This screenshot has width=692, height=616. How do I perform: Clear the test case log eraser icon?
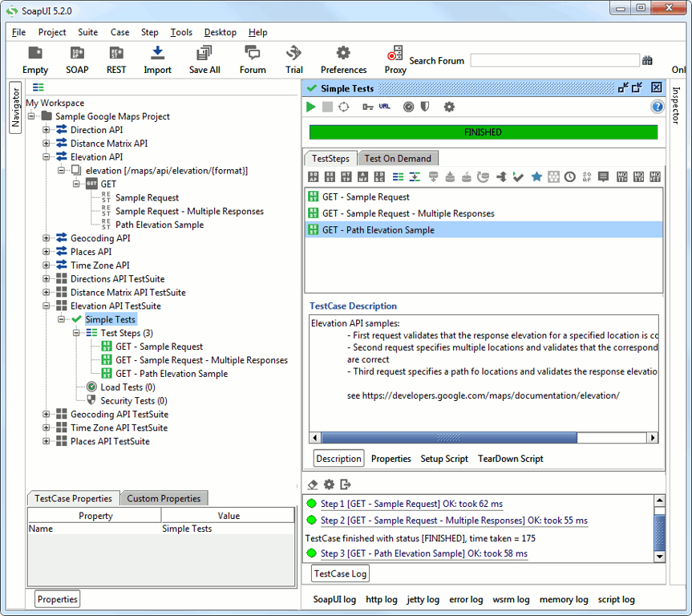click(313, 484)
